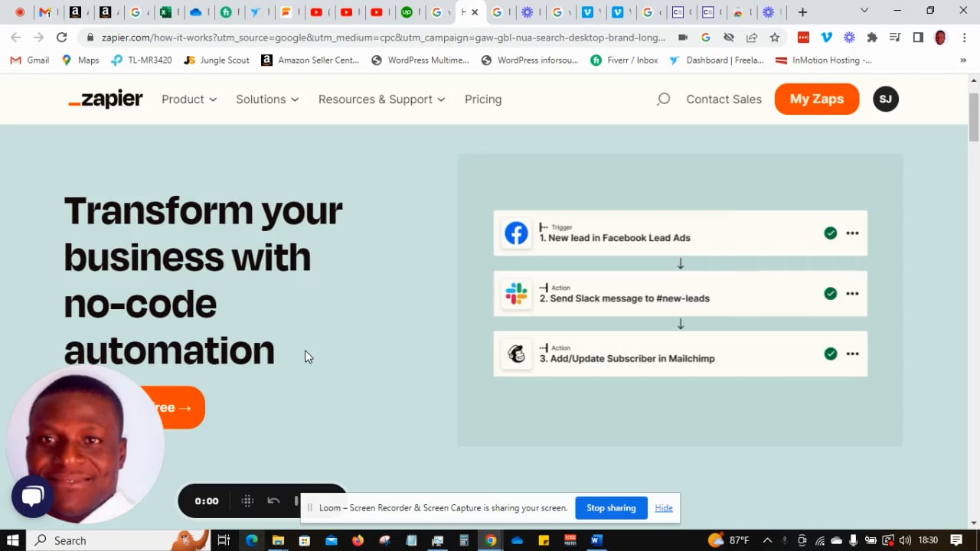Expand the Product menu

[x=189, y=99]
